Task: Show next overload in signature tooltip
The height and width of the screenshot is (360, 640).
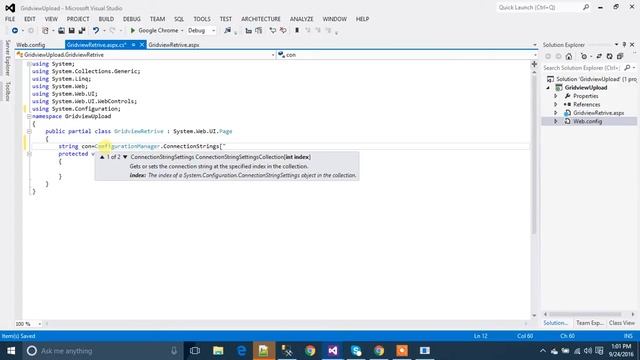Action: (x=125, y=157)
